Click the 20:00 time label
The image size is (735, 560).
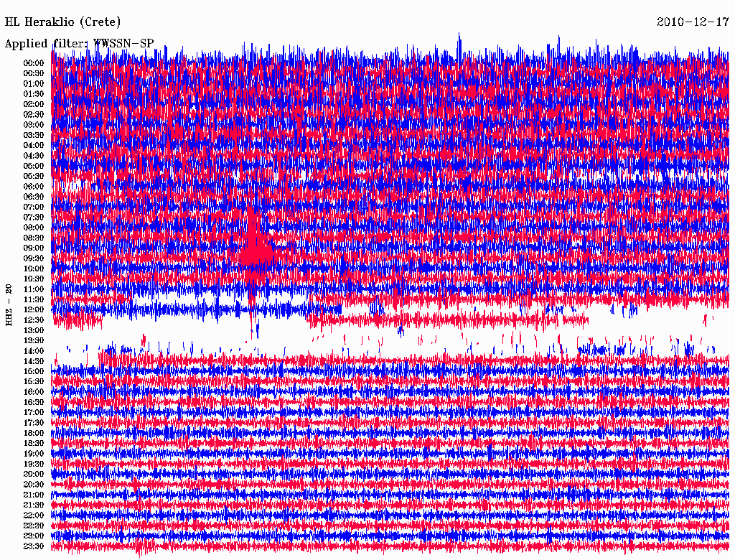[x=34, y=474]
